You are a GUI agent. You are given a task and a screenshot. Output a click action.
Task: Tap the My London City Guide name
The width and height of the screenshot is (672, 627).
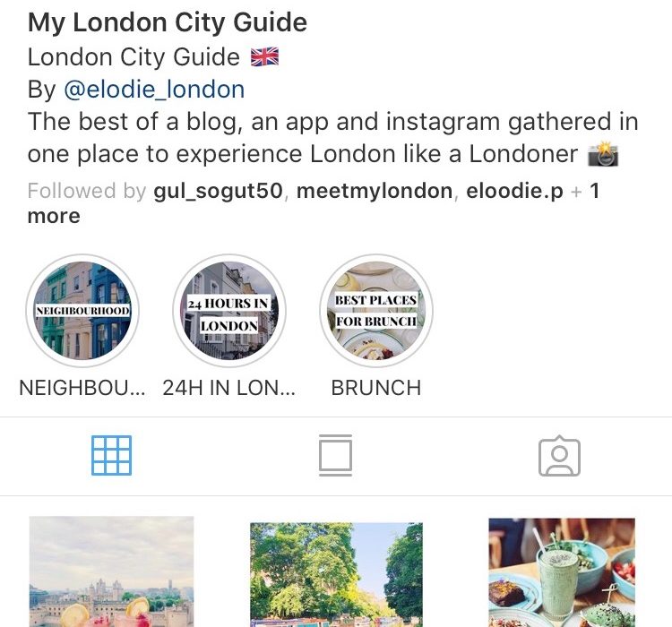(x=168, y=22)
